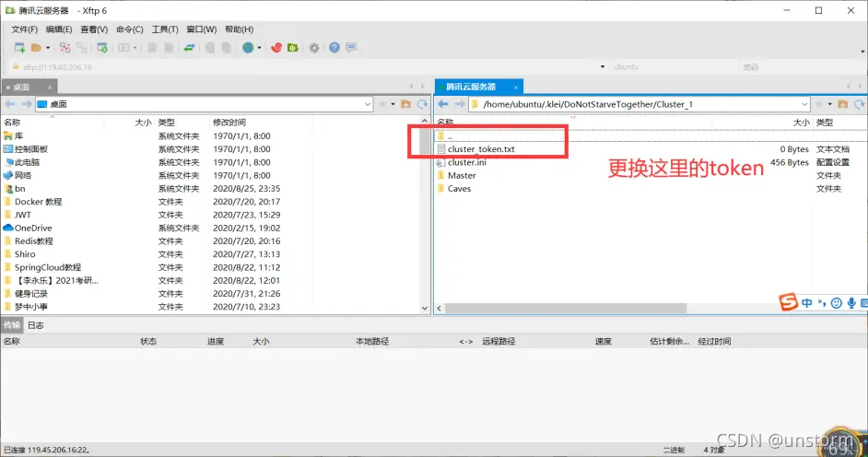Click Sogou IME 中 language toggle

click(806, 302)
